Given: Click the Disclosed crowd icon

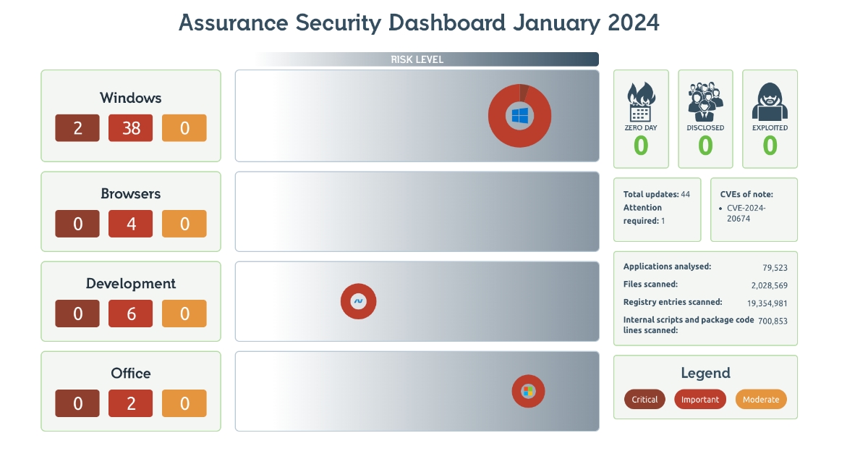Looking at the screenshot, I should 705,102.
